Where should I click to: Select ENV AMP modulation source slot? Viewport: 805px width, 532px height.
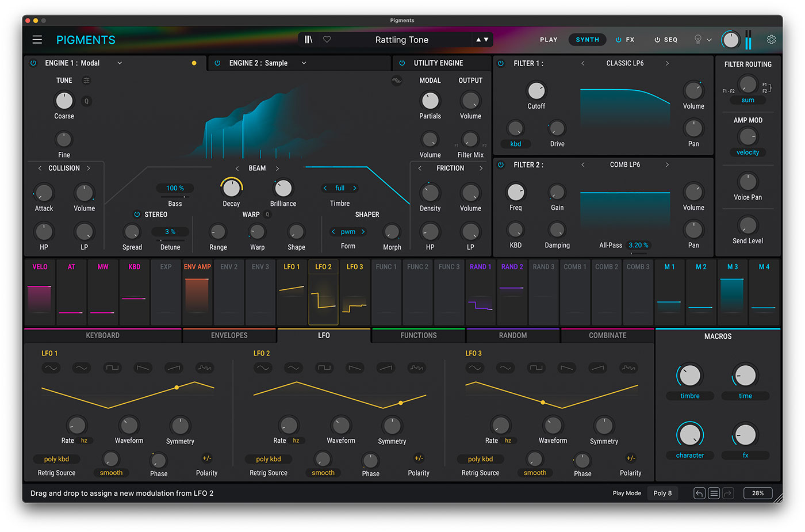197,292
